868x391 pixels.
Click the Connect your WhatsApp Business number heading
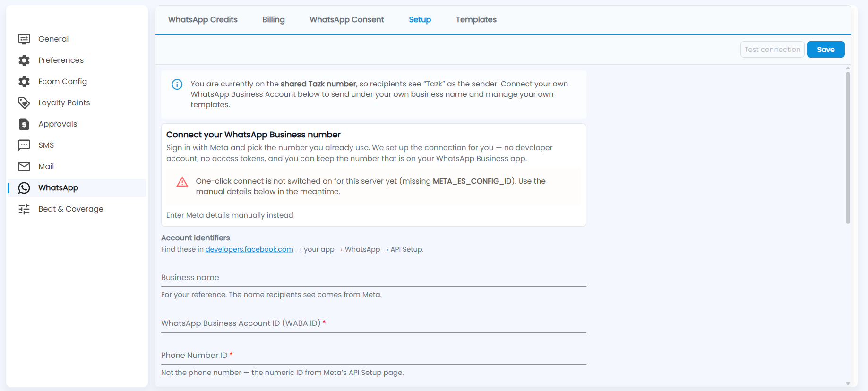(253, 135)
